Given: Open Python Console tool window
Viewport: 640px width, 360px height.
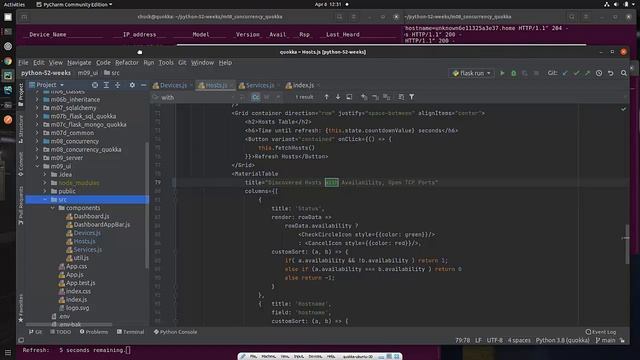Looking at the screenshot, I should pos(176,332).
